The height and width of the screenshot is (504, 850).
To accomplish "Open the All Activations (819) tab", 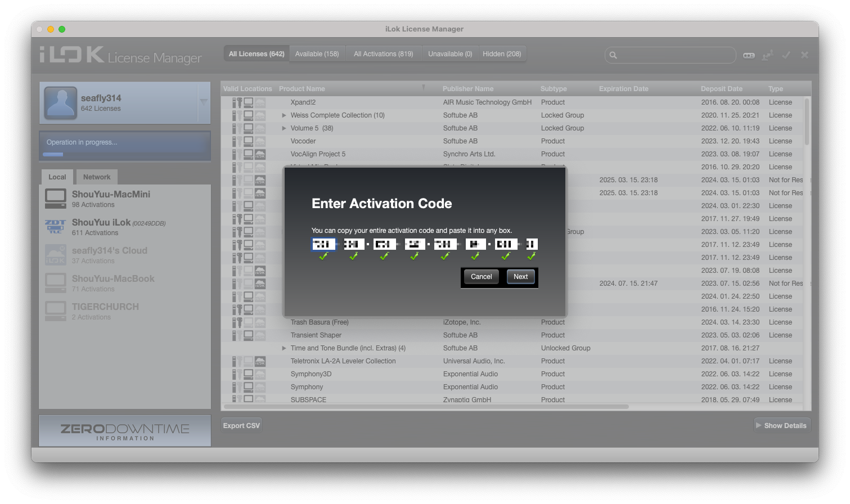I will coord(383,54).
